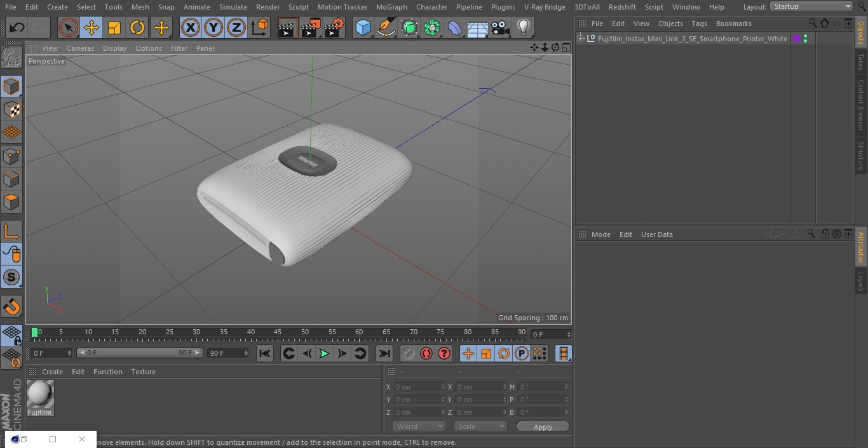Switch to Polygons mode
Image resolution: width=868 pixels, height=448 pixels.
pos(11,202)
